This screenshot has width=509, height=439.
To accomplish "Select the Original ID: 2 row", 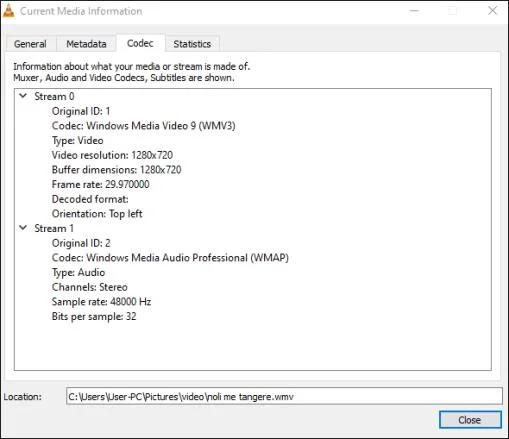I will point(81,243).
